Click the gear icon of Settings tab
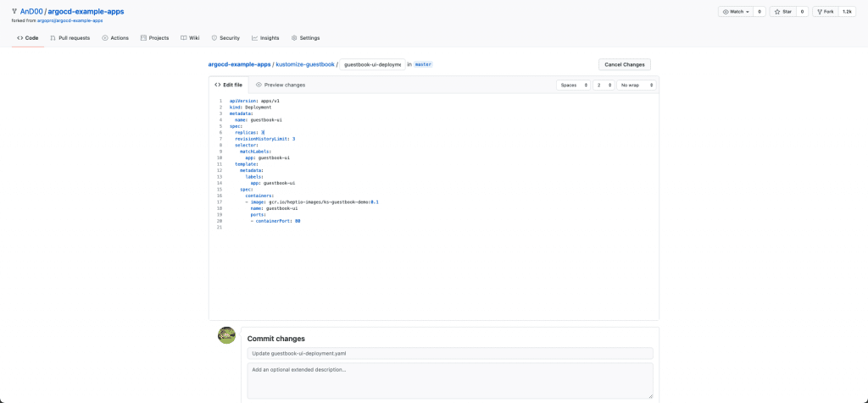Viewport: 868px width, 403px height. tap(294, 38)
